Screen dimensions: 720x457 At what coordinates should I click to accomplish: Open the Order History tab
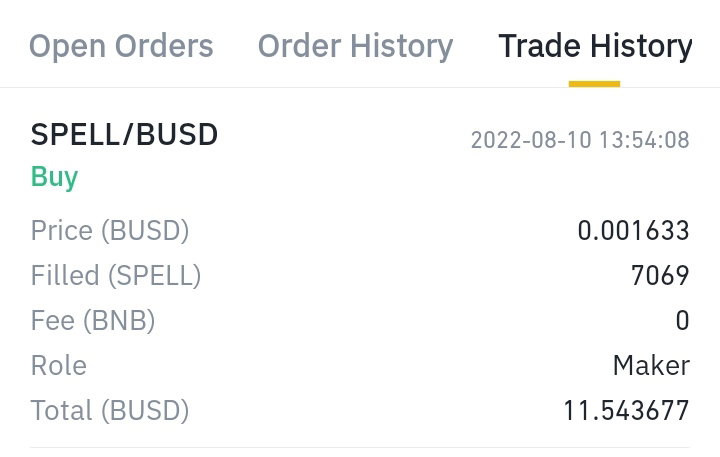tap(355, 46)
